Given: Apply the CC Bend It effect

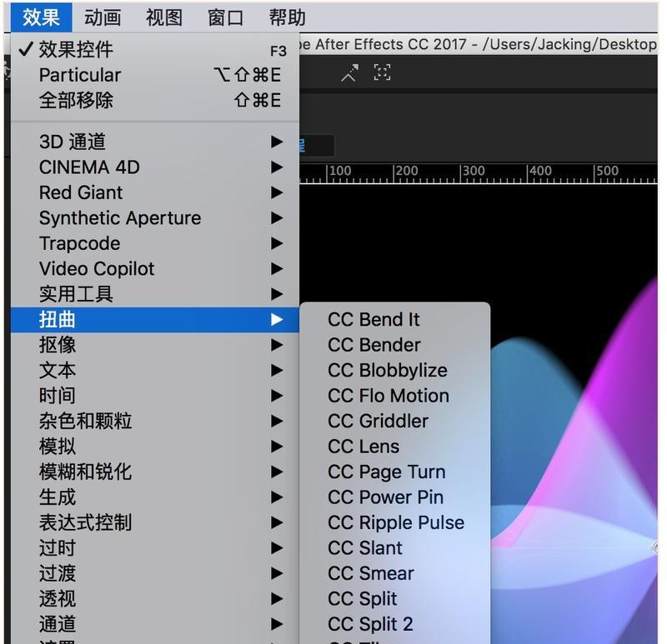Looking at the screenshot, I should [x=395, y=320].
